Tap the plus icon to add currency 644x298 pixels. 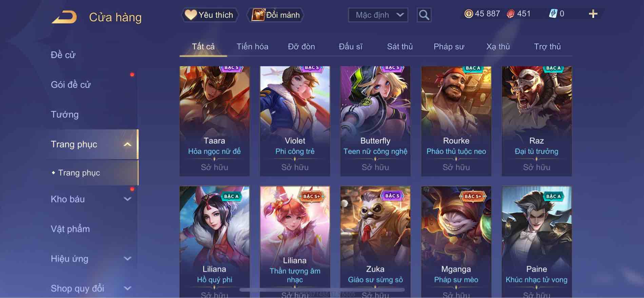coord(593,14)
